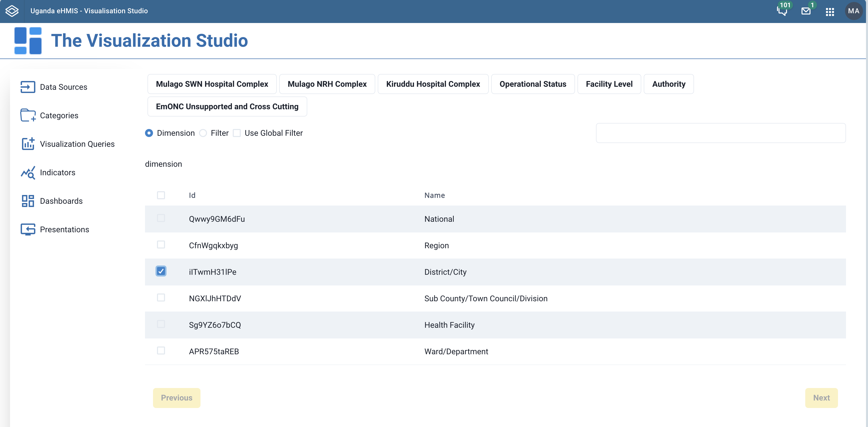Image resolution: width=868 pixels, height=427 pixels.
Task: Click the search input field above the table
Action: 721,133
